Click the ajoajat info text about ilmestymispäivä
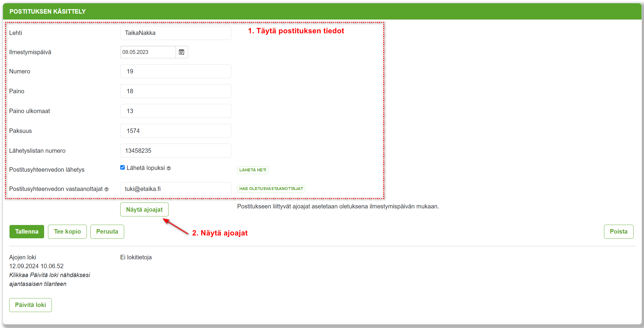The height and width of the screenshot is (328, 644). click(338, 206)
